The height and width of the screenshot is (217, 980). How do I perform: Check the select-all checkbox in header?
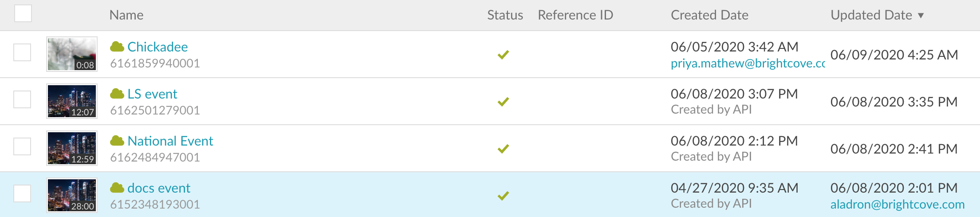(23, 13)
